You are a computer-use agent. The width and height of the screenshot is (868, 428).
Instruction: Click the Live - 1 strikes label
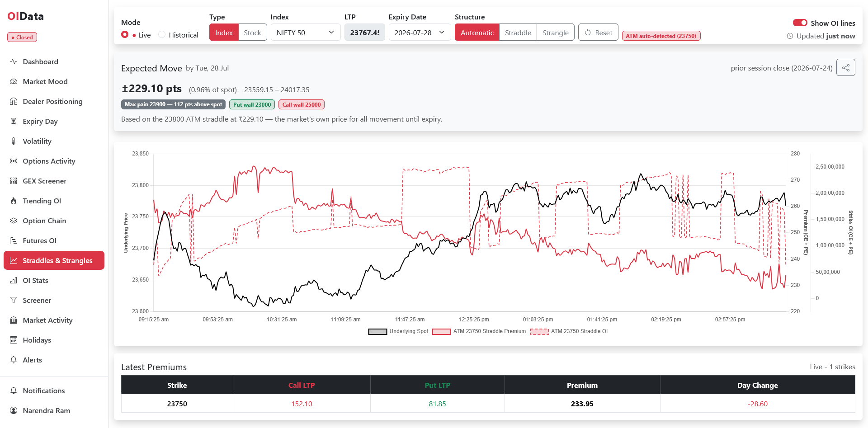point(832,367)
